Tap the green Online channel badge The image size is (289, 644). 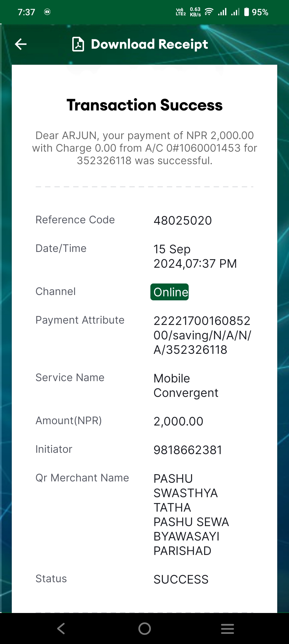169,292
